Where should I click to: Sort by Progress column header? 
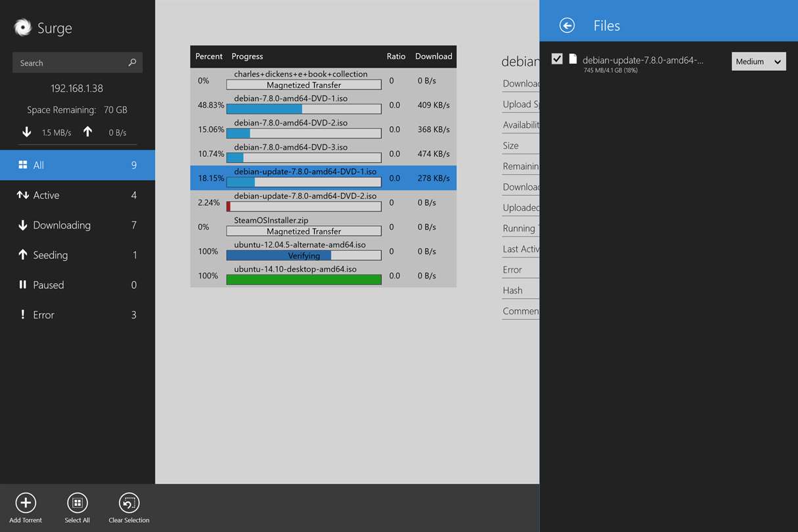(247, 56)
